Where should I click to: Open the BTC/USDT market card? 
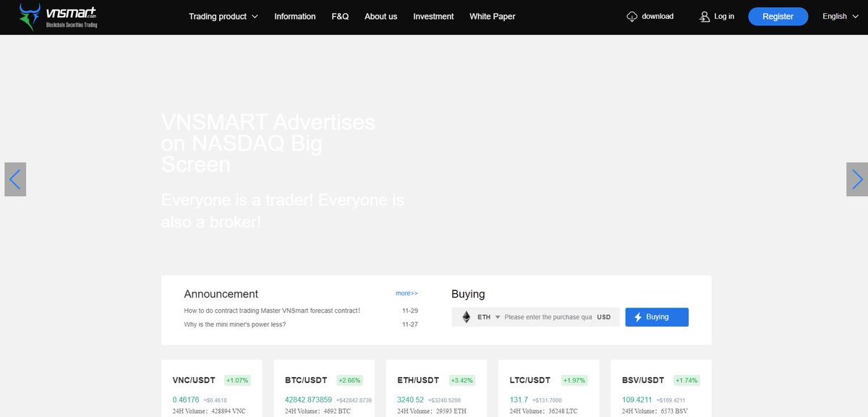click(x=324, y=389)
